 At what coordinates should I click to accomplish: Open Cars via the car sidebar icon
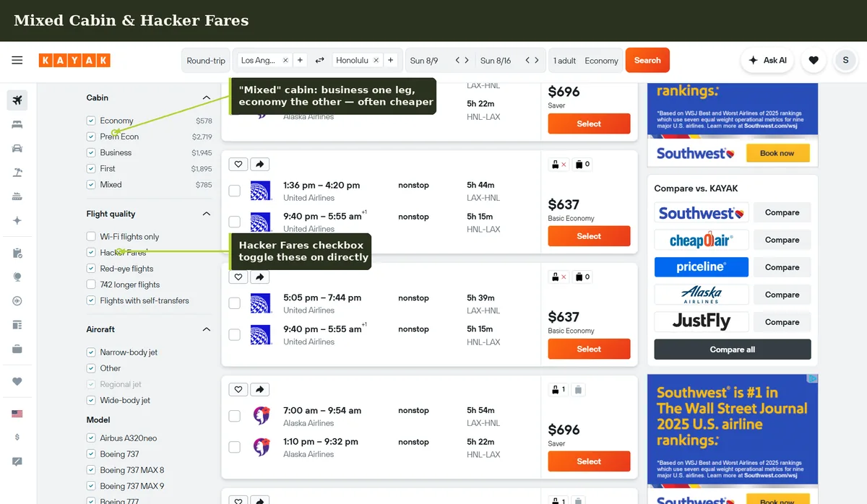tap(17, 148)
